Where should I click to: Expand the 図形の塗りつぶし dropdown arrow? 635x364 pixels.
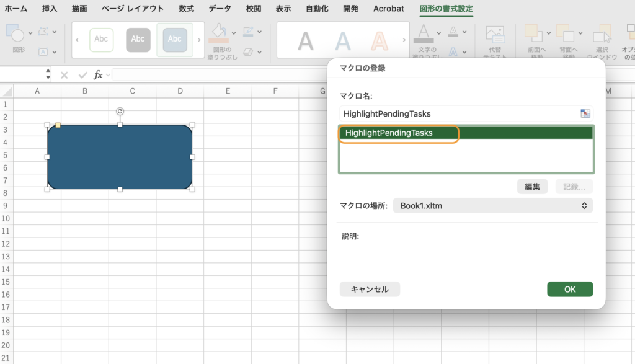234,33
